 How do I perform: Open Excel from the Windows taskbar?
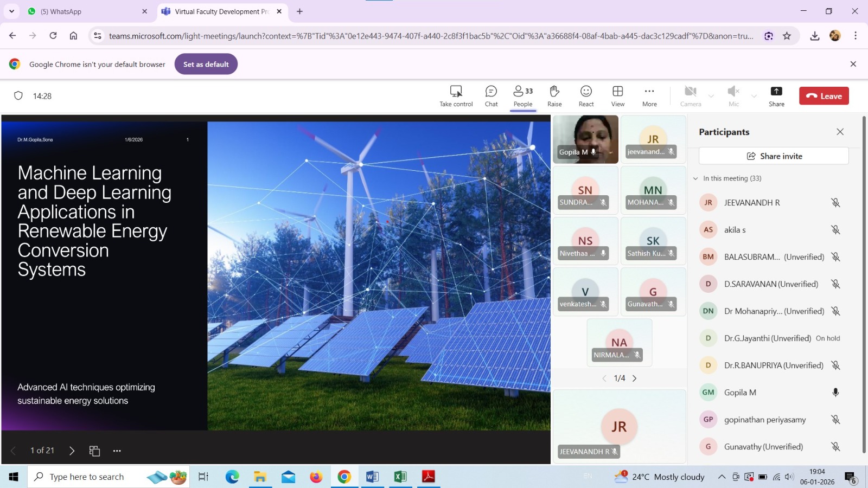click(400, 477)
